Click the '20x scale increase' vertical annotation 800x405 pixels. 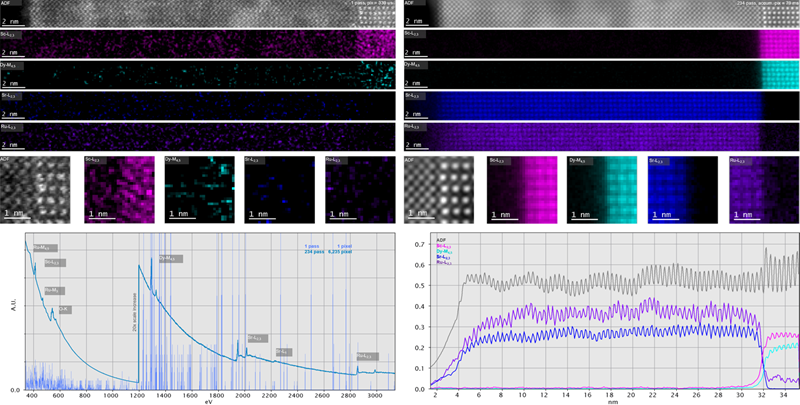[x=135, y=313]
